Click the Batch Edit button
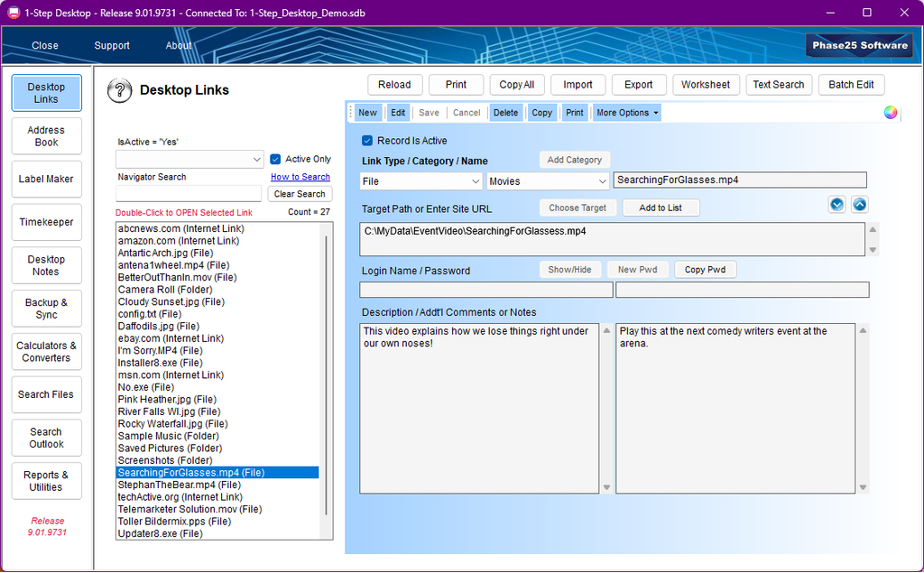The height and width of the screenshot is (573, 924). point(851,84)
